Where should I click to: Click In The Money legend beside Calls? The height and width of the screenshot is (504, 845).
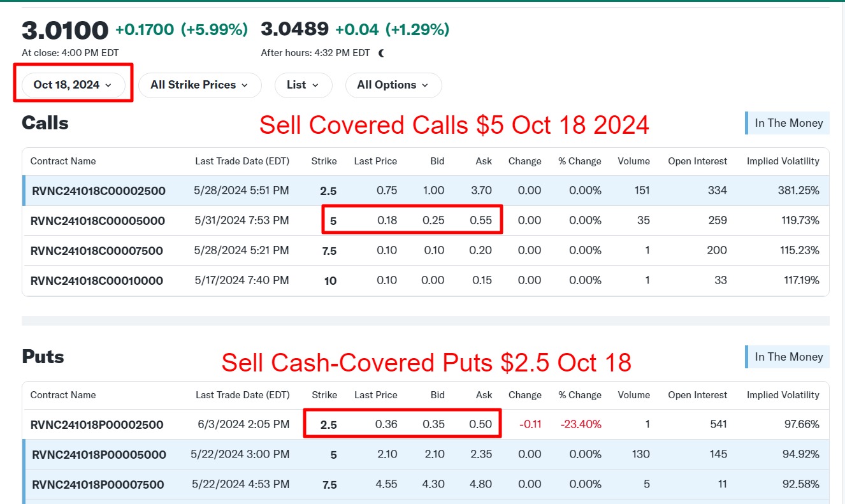[x=788, y=123]
